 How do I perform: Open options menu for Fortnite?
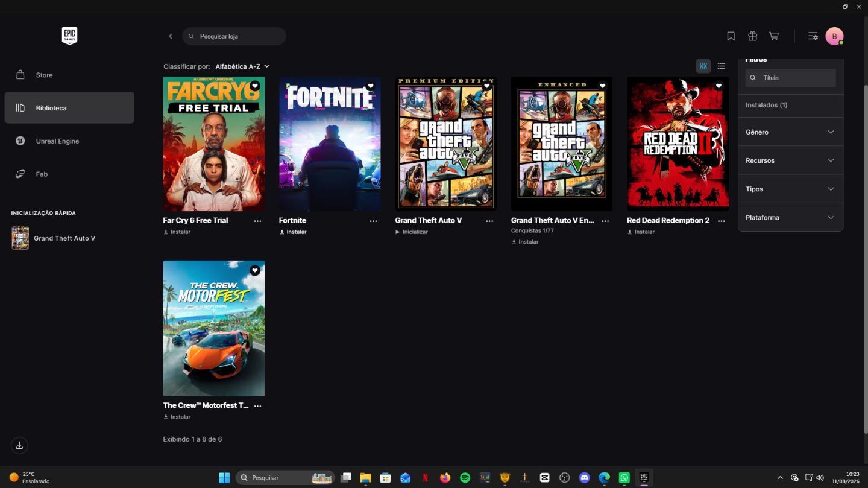pos(373,221)
